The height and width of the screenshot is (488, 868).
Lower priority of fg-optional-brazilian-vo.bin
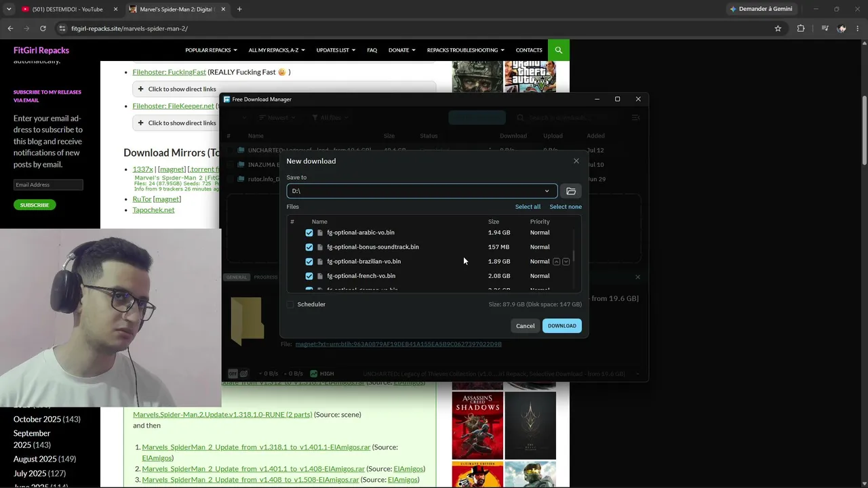566,262
